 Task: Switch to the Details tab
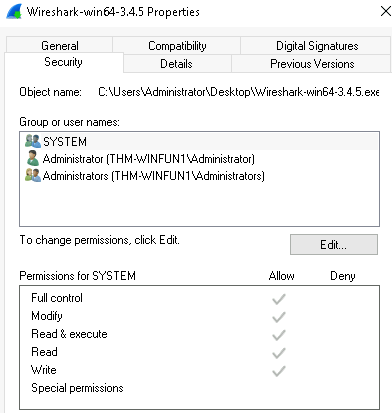click(x=176, y=64)
